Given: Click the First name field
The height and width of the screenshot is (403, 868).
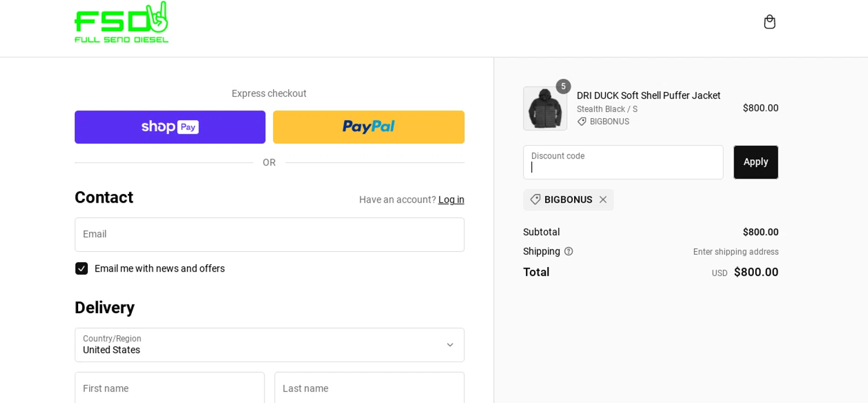Looking at the screenshot, I should [170, 388].
